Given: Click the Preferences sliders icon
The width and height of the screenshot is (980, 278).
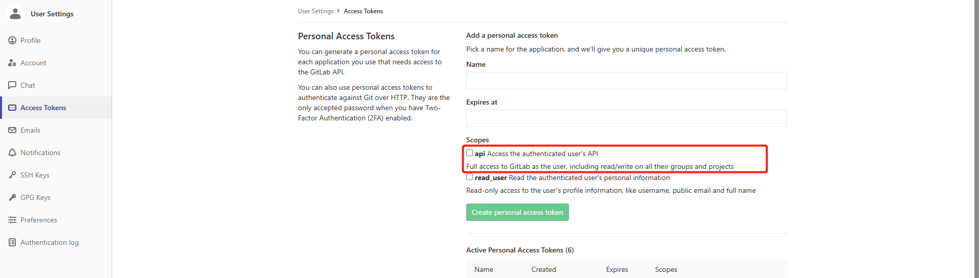Looking at the screenshot, I should [12, 220].
